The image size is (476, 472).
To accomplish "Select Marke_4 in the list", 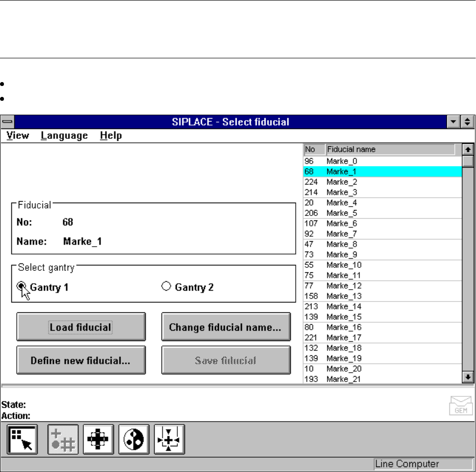I will pyautogui.click(x=383, y=203).
